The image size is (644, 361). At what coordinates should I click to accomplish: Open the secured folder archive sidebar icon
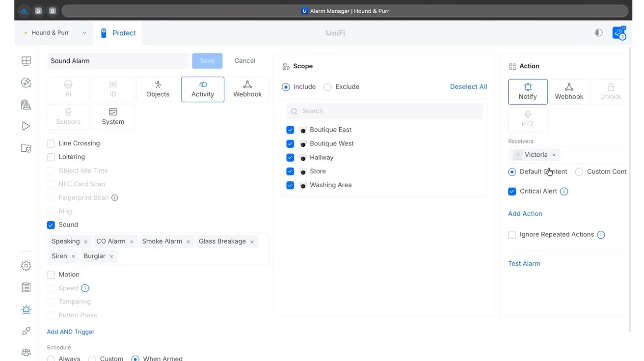[x=26, y=148]
